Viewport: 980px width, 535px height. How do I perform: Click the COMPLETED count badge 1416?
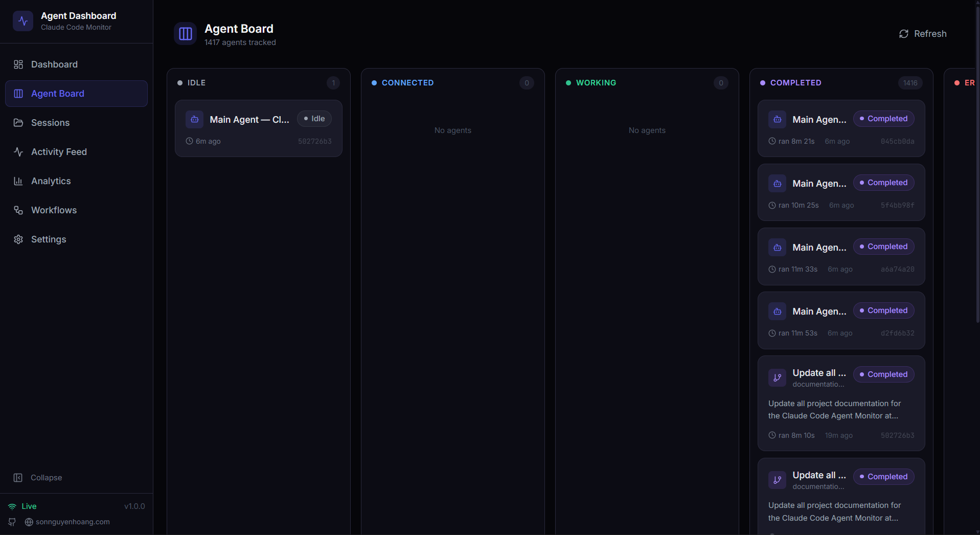coord(910,83)
